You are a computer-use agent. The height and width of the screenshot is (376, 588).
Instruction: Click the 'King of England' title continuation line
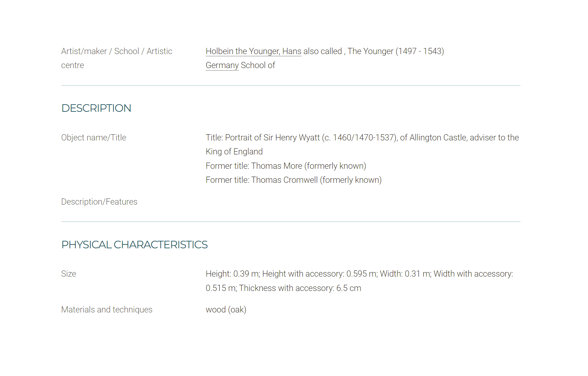[234, 152]
